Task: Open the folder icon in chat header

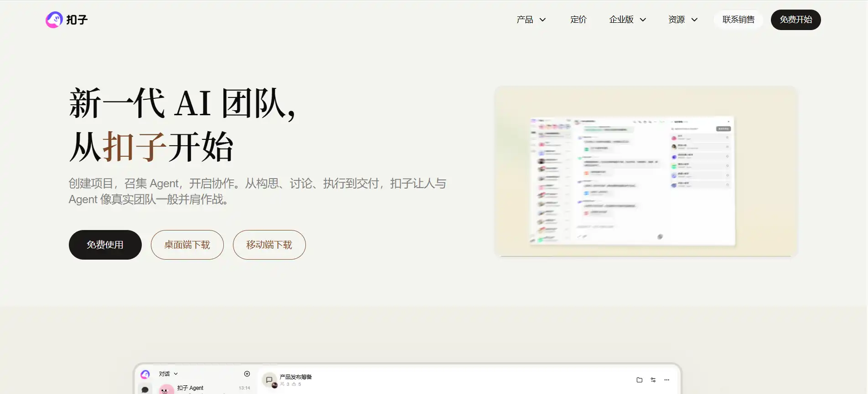Action: (x=640, y=380)
